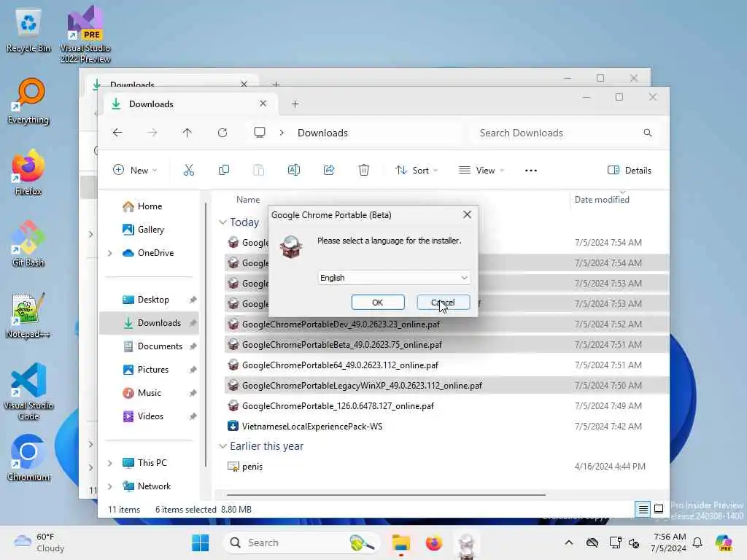Click Firefox icon in taskbar
Image resolution: width=747 pixels, height=560 pixels.
pyautogui.click(x=433, y=542)
